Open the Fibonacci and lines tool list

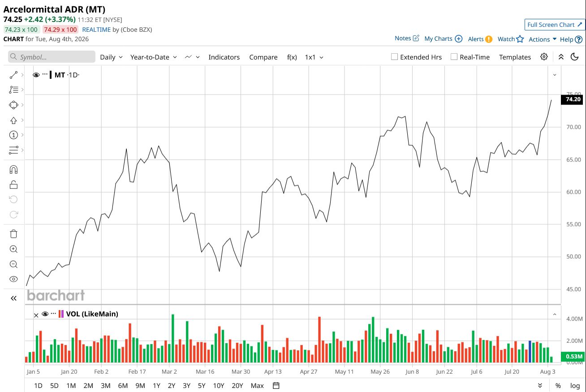(x=13, y=90)
